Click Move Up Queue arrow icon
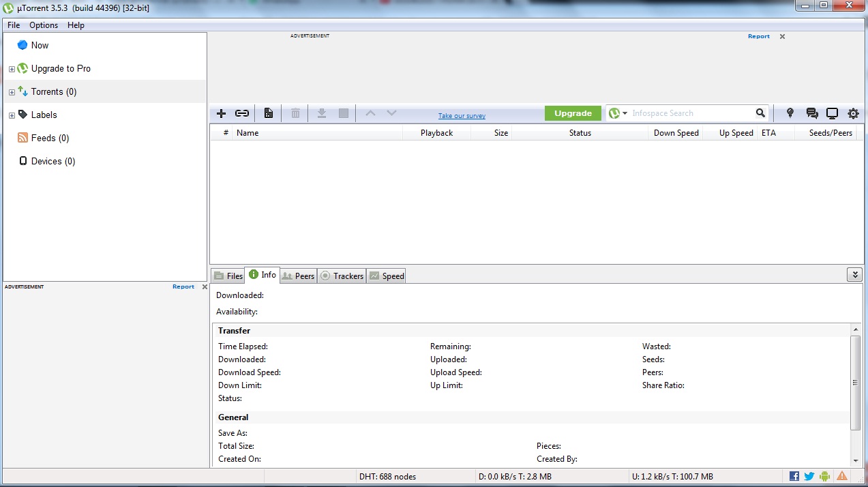 (x=370, y=113)
